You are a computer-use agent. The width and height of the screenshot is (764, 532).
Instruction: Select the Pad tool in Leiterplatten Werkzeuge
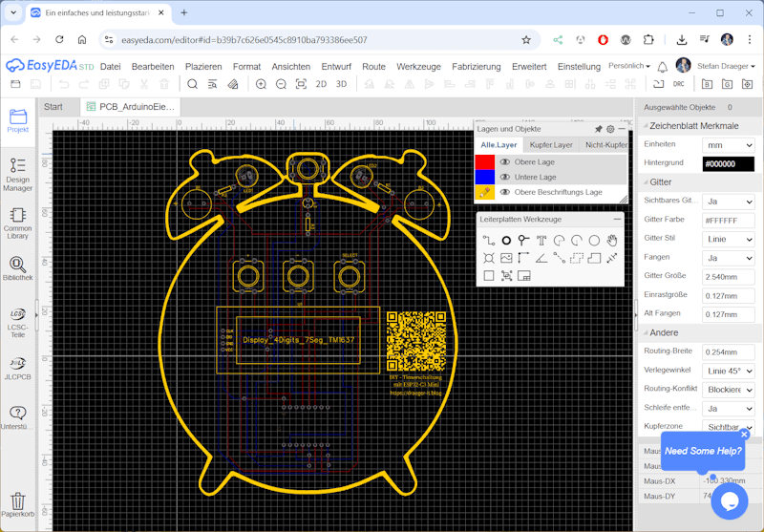pyautogui.click(x=506, y=241)
